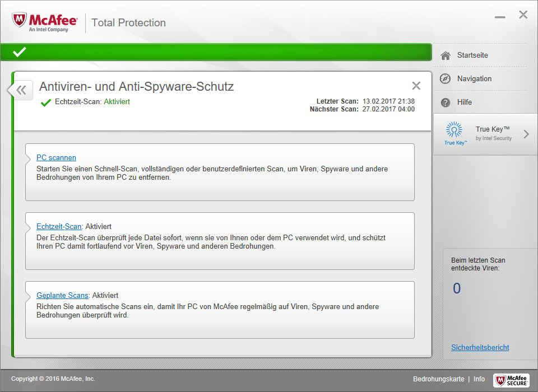Click the white checkmark in green status bar
The height and width of the screenshot is (392, 538).
coord(20,52)
